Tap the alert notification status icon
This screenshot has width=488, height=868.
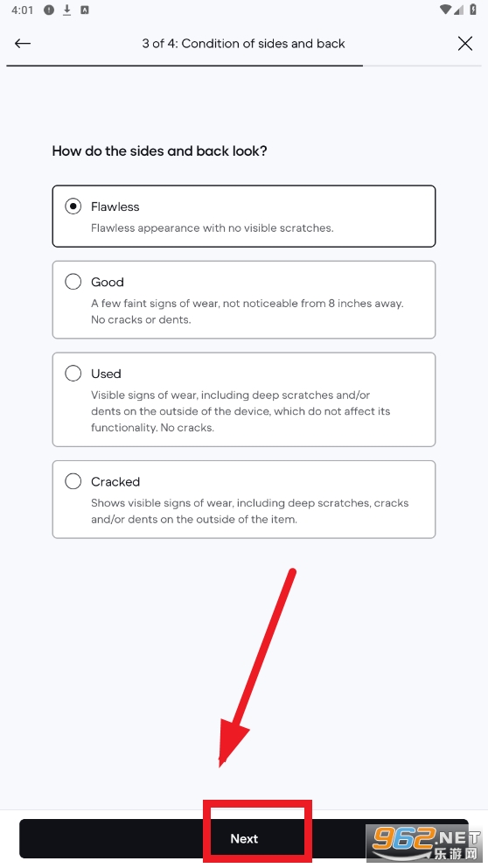coord(49,10)
